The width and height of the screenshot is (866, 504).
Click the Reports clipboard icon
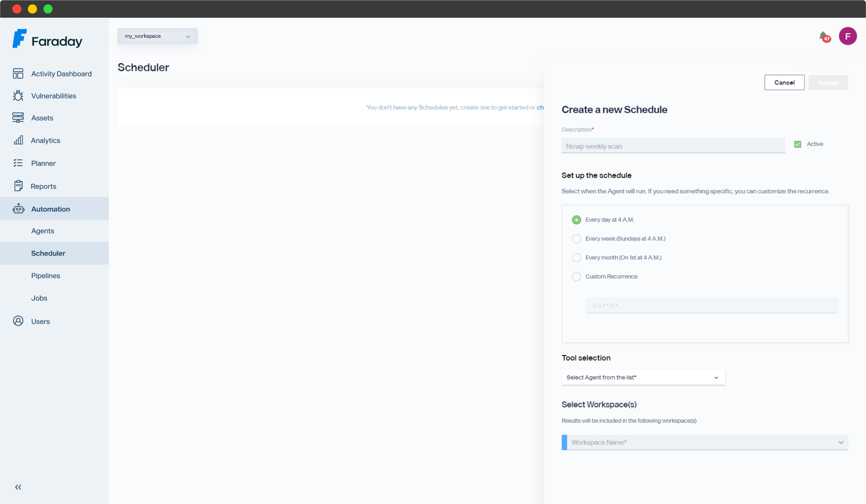pos(18,186)
